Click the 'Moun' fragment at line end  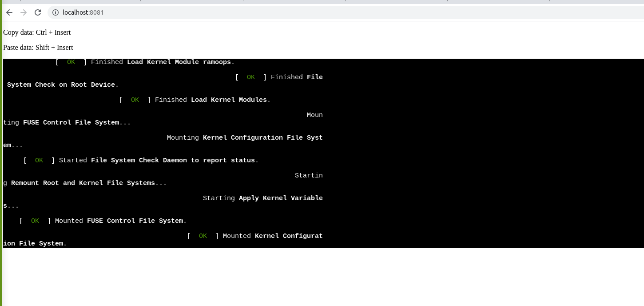[x=315, y=115]
